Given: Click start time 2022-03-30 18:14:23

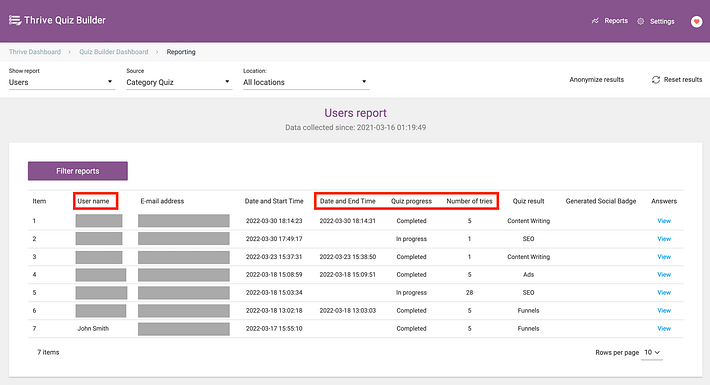Looking at the screenshot, I should click(274, 221).
